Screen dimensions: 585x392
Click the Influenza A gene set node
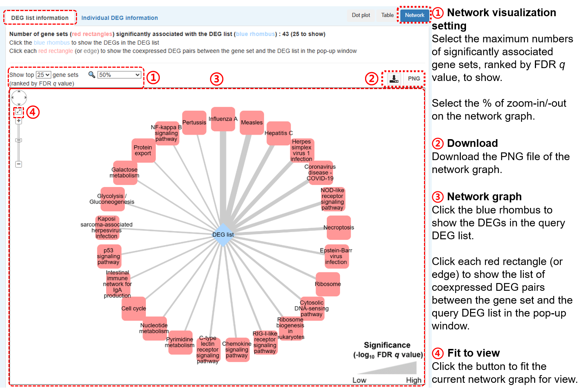[x=223, y=119]
